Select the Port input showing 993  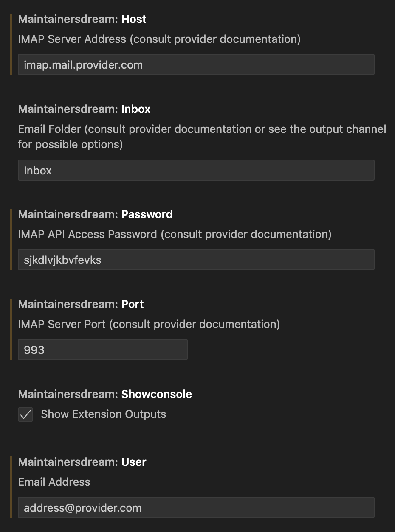pos(102,350)
